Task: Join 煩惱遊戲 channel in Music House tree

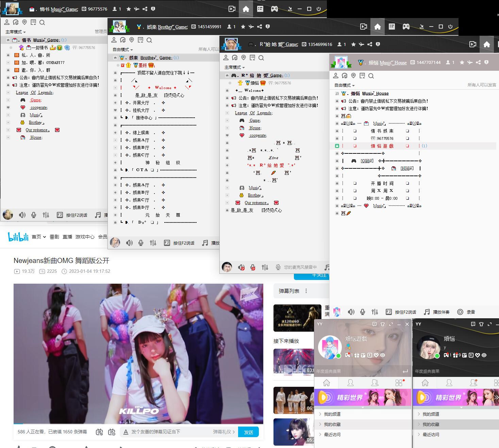Action: (x=382, y=146)
